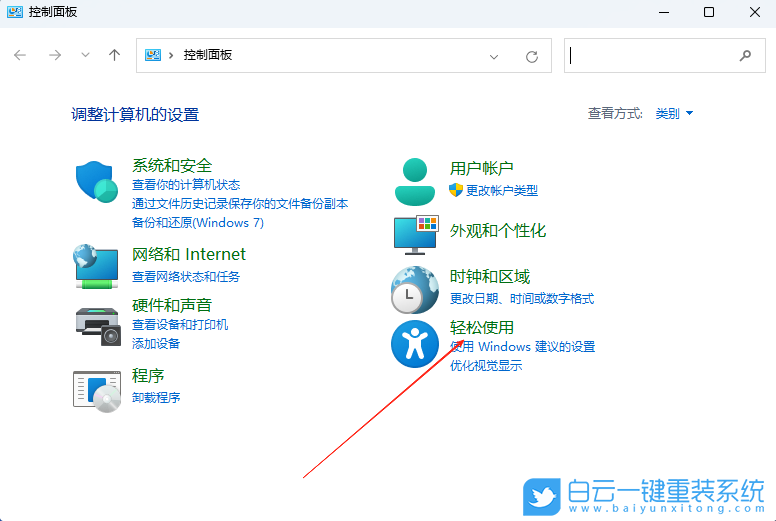Screen dimensions: 776x521
Task: Click the 轻松使用 accessibility icon
Action: pyautogui.click(x=415, y=344)
